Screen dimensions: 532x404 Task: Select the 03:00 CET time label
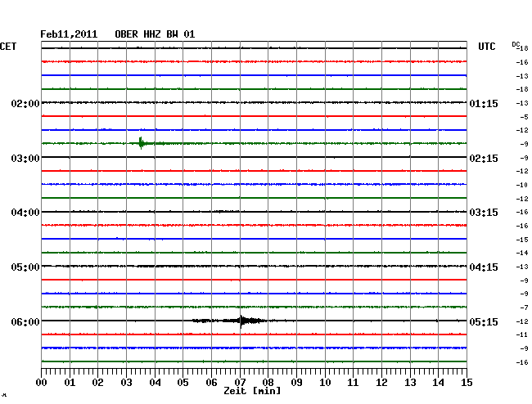tap(25, 159)
